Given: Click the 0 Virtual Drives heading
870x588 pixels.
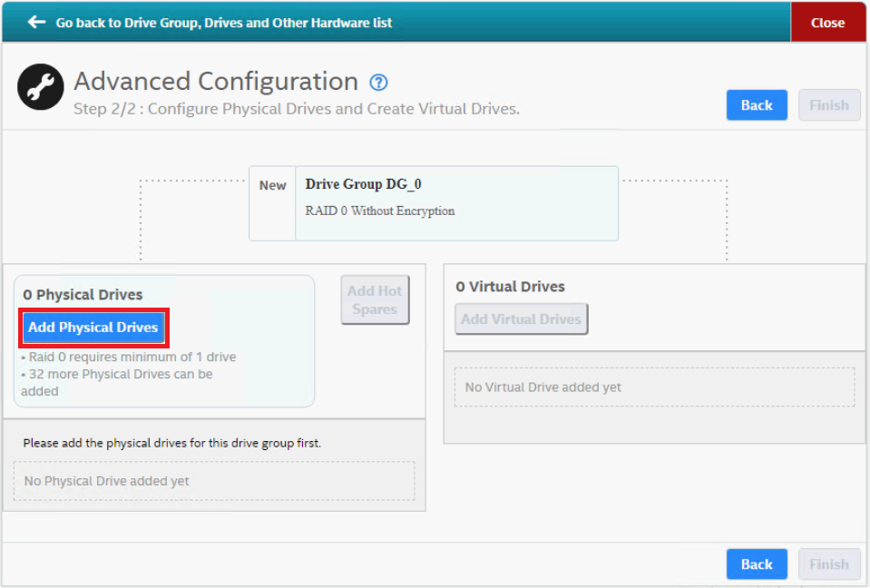Looking at the screenshot, I should 510,287.
